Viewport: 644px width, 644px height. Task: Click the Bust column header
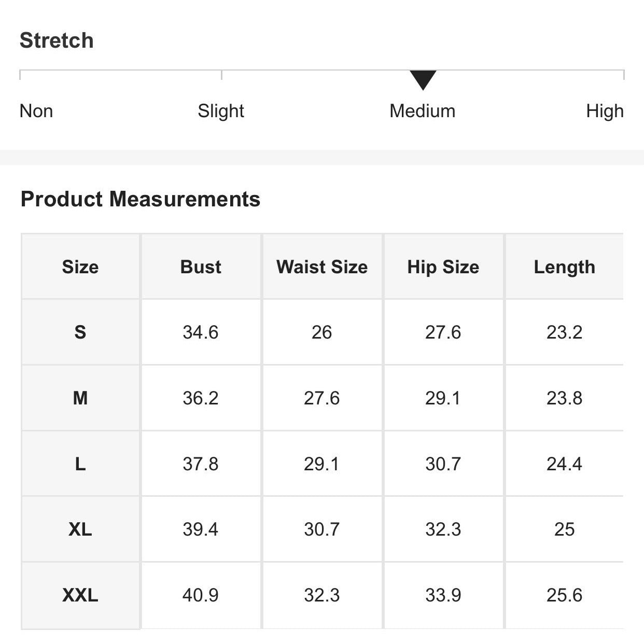pos(201,267)
